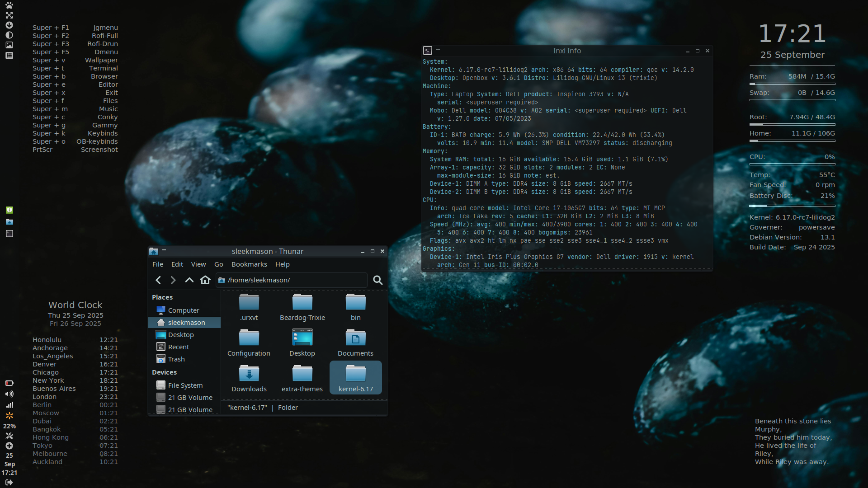Click the wrench settings tray icon
Viewport: 868px width, 488px height.
coord(9,436)
